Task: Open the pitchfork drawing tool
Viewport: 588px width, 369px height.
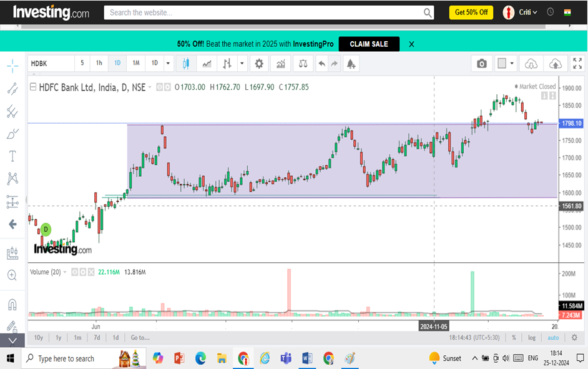Action: pos(12,111)
